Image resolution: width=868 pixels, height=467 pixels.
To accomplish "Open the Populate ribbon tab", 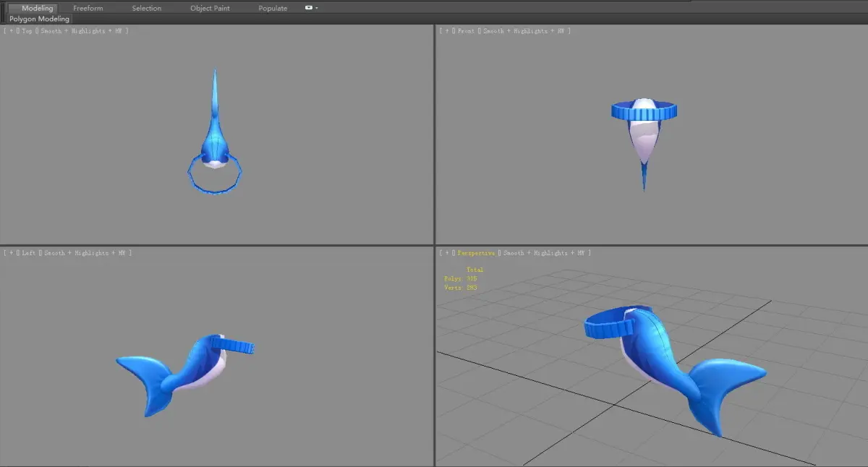I will point(273,8).
